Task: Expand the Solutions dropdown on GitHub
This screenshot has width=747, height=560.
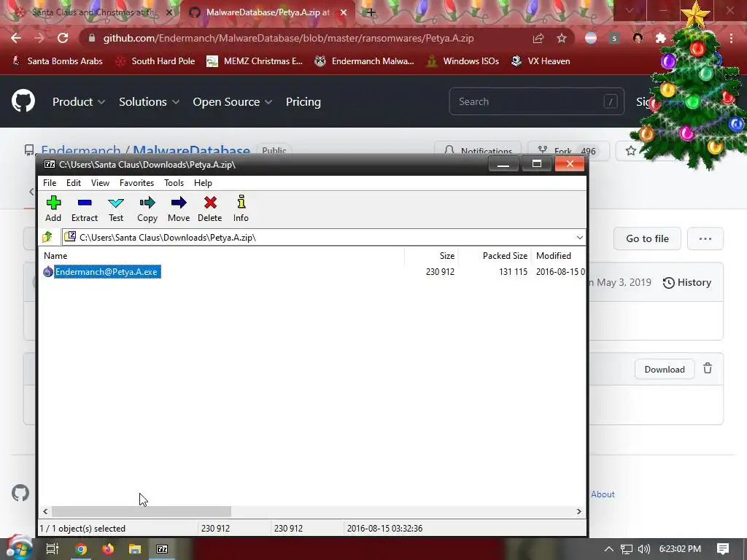Action: [x=149, y=102]
